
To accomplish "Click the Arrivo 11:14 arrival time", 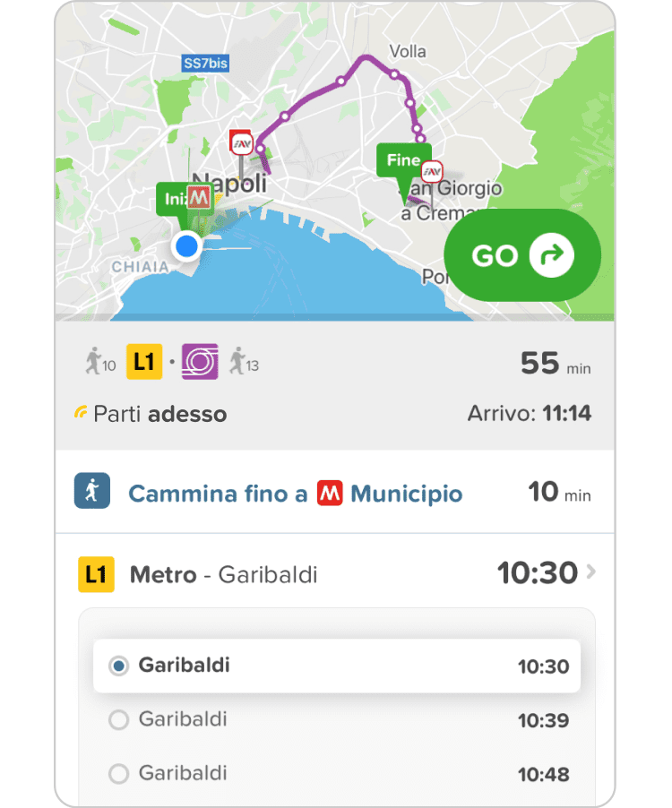I will (529, 414).
